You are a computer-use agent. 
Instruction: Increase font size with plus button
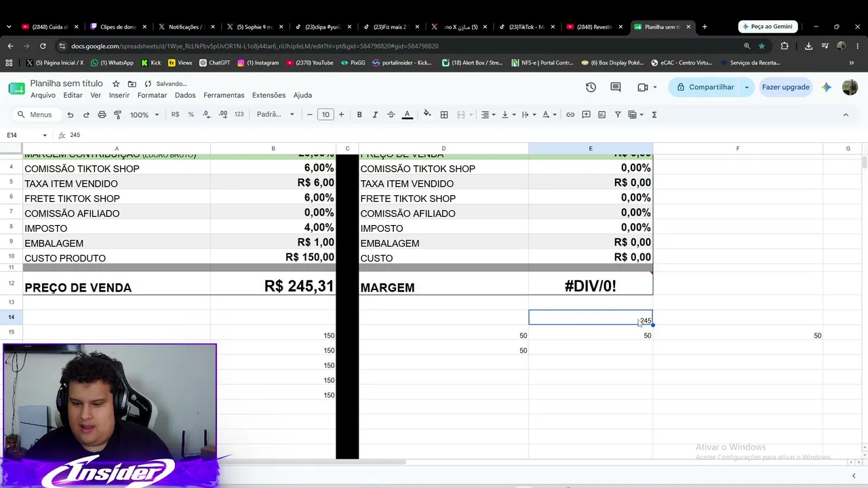pyautogui.click(x=341, y=115)
